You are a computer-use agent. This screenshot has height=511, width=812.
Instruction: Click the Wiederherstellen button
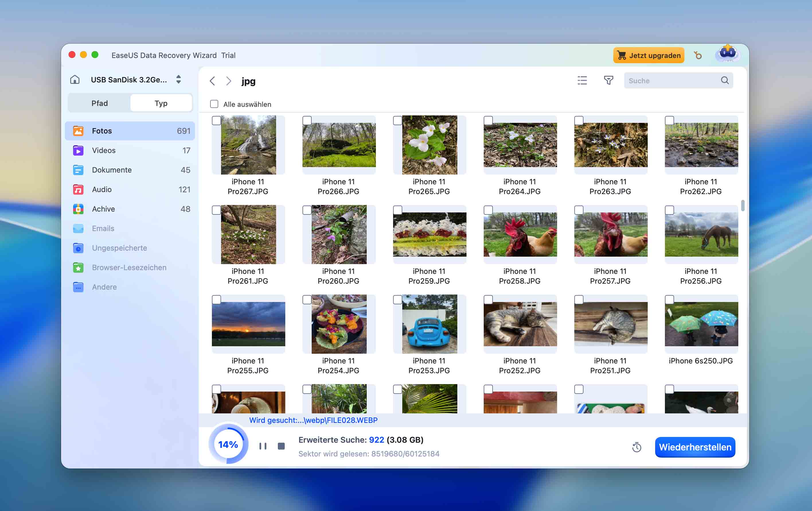click(695, 447)
